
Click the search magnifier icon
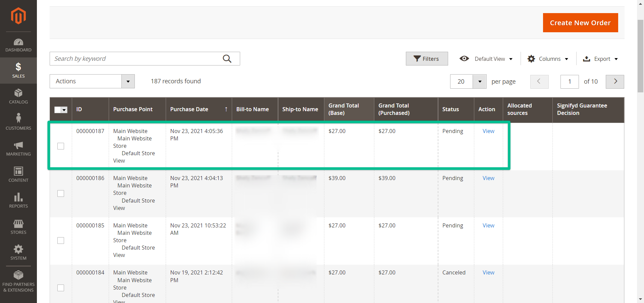[227, 59]
